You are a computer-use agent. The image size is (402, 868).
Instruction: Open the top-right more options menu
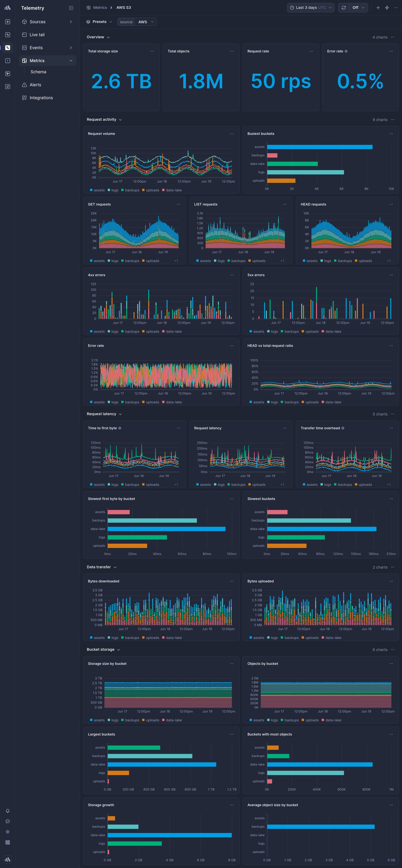396,8
